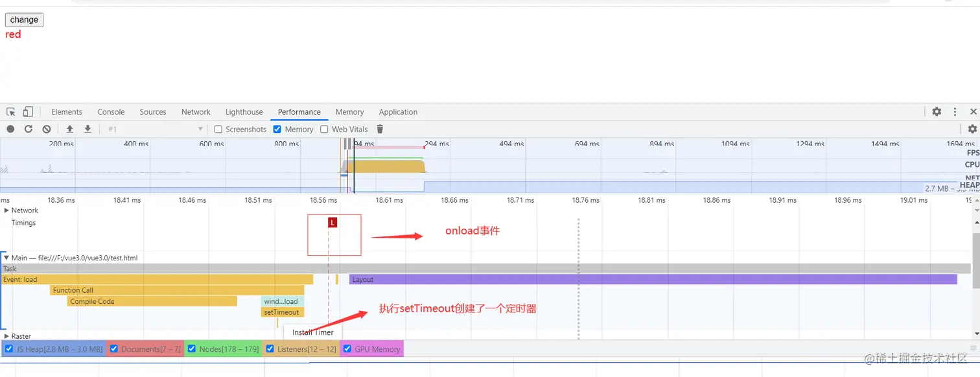Switch to the Network tab
The width and height of the screenshot is (980, 377).
(196, 112)
